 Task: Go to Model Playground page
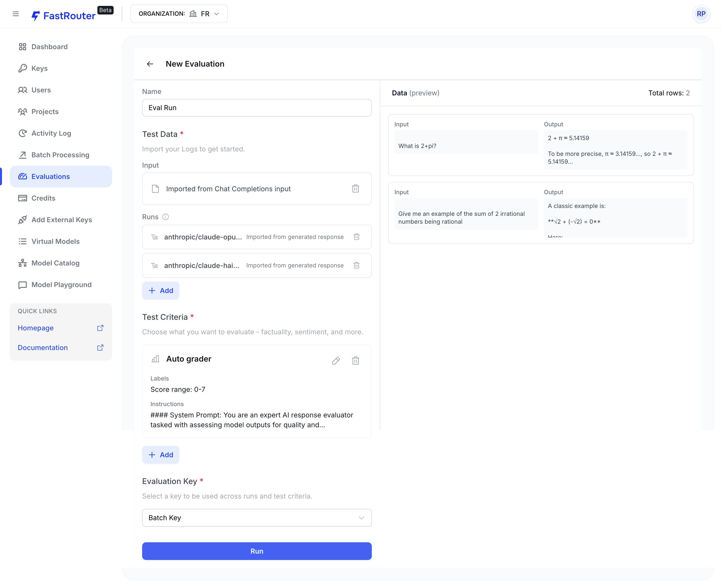click(61, 284)
